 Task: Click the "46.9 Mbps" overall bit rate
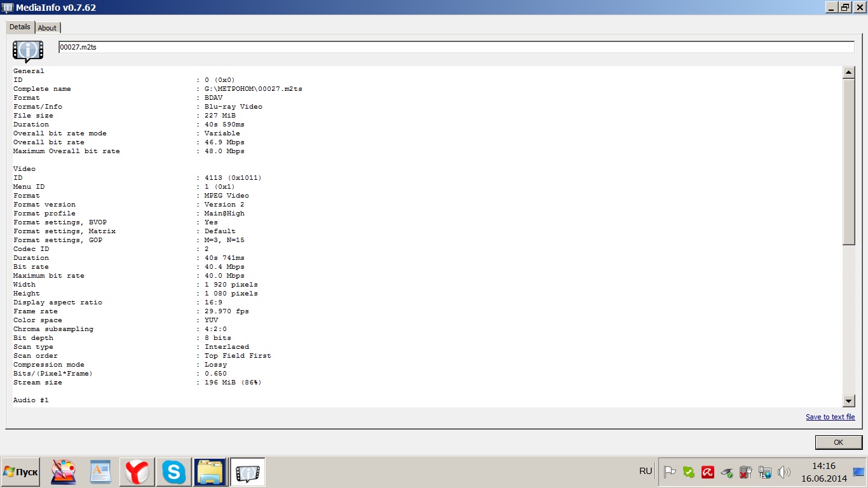(x=224, y=142)
